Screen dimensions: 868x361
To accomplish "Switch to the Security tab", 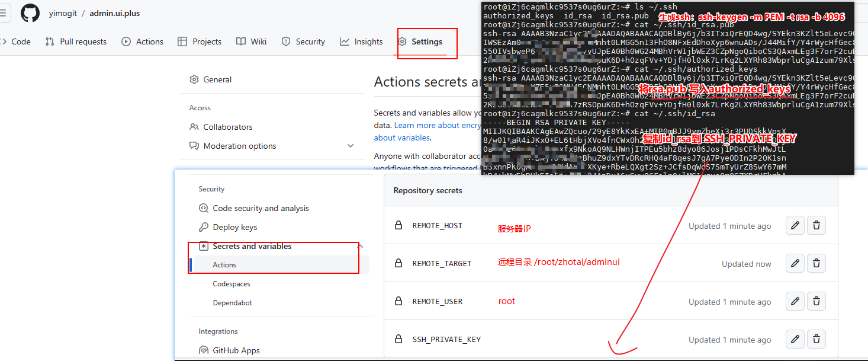I will [x=303, y=41].
